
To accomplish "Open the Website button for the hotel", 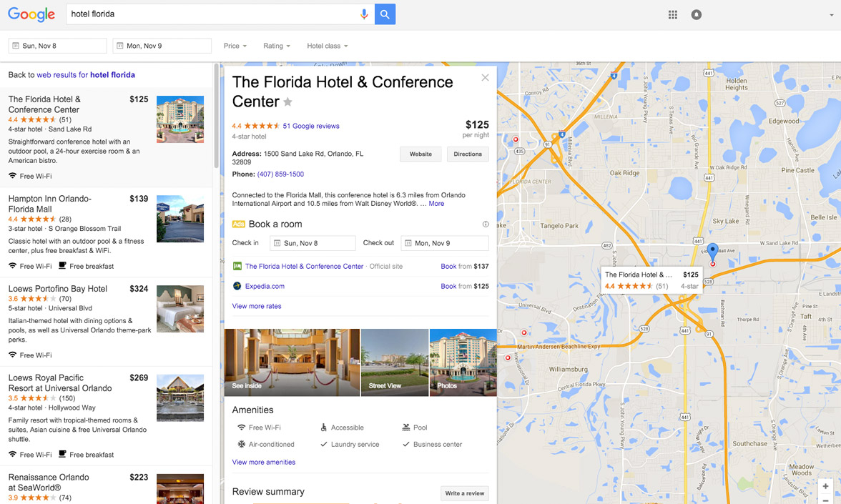I will (x=420, y=154).
